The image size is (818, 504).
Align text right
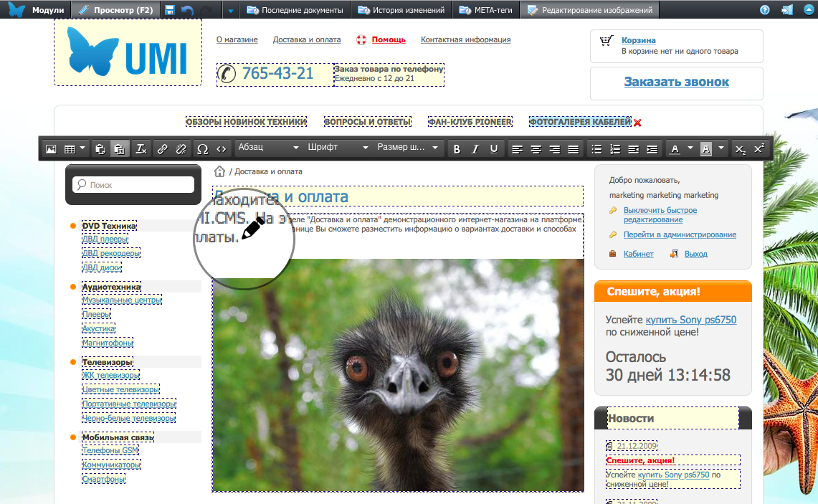[555, 149]
